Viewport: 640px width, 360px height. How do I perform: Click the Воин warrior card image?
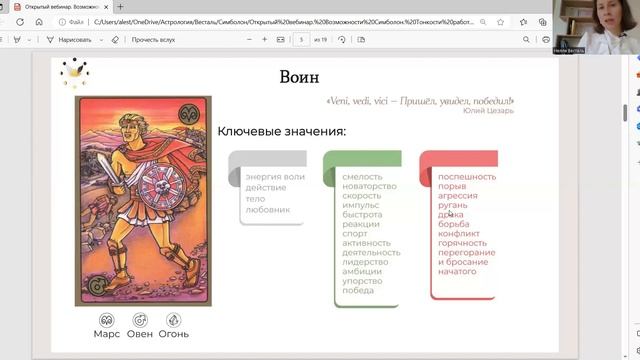143,201
